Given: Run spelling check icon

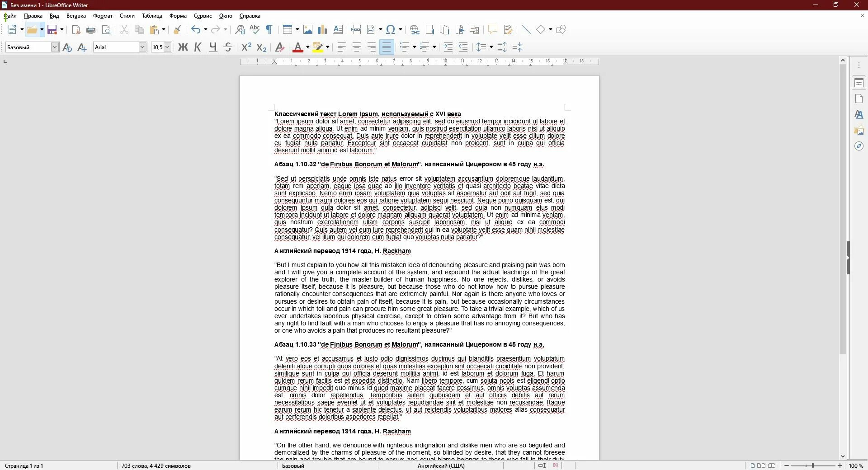Looking at the screenshot, I should [x=255, y=30].
